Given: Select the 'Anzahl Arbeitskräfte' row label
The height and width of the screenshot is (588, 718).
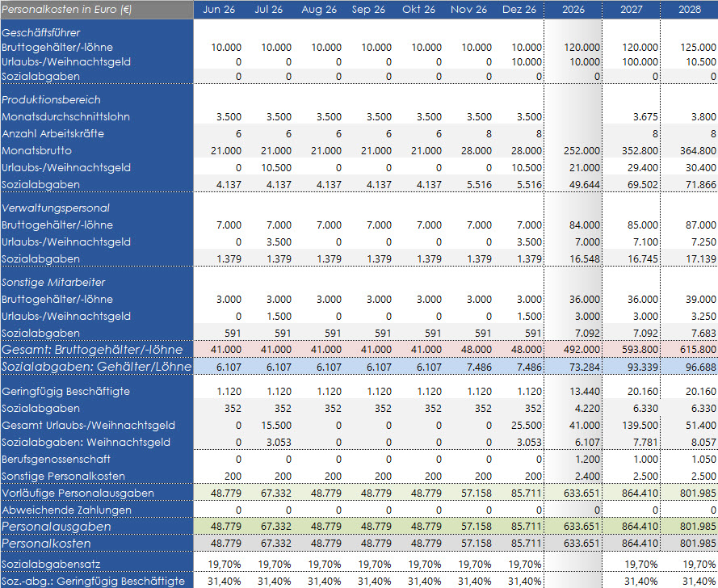Looking at the screenshot, I should coord(52,134).
